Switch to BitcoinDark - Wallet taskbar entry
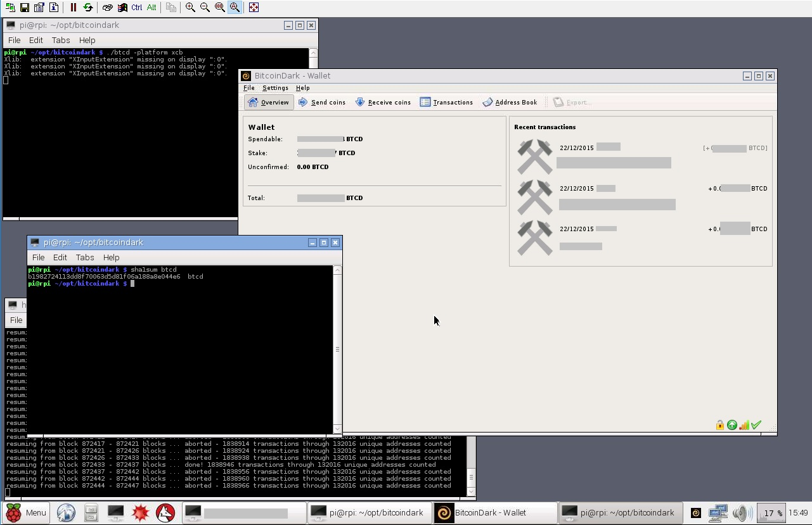 click(495, 513)
